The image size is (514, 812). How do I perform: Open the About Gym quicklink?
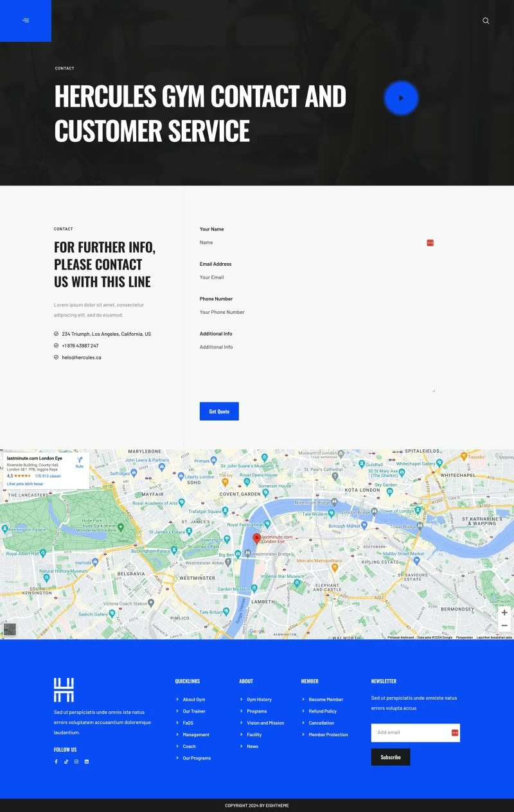click(193, 699)
